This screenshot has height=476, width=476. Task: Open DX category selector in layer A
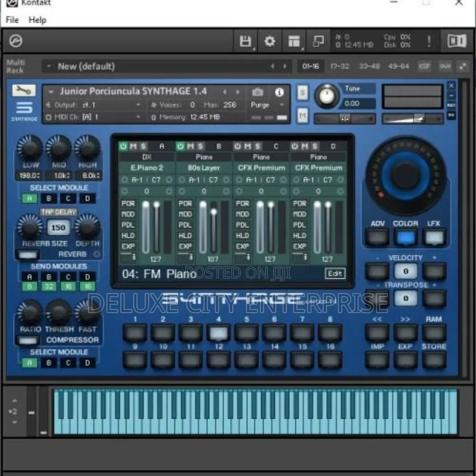coord(147,157)
